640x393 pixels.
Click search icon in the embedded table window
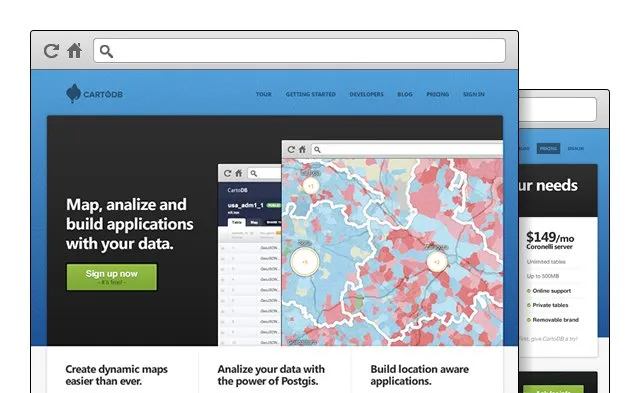253,173
